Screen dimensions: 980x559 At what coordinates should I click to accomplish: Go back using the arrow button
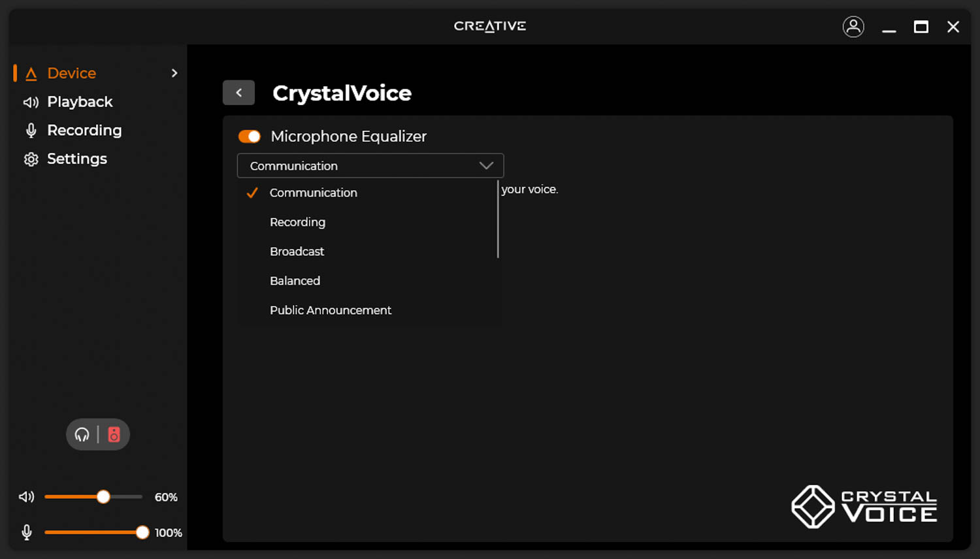pyautogui.click(x=238, y=93)
